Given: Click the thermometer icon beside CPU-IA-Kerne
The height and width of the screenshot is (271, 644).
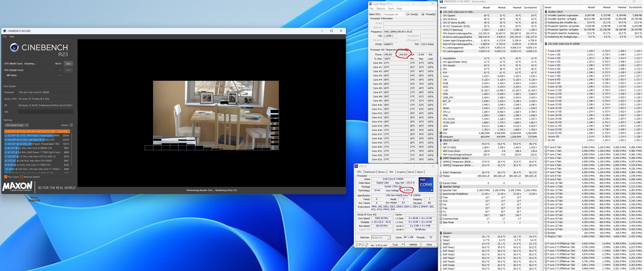Looking at the screenshot, I should point(441,19).
